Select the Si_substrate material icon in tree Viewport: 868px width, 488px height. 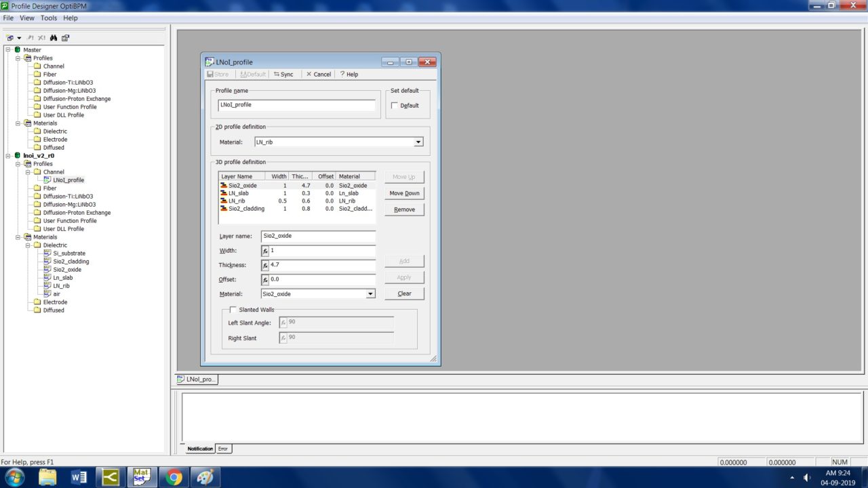click(x=47, y=253)
